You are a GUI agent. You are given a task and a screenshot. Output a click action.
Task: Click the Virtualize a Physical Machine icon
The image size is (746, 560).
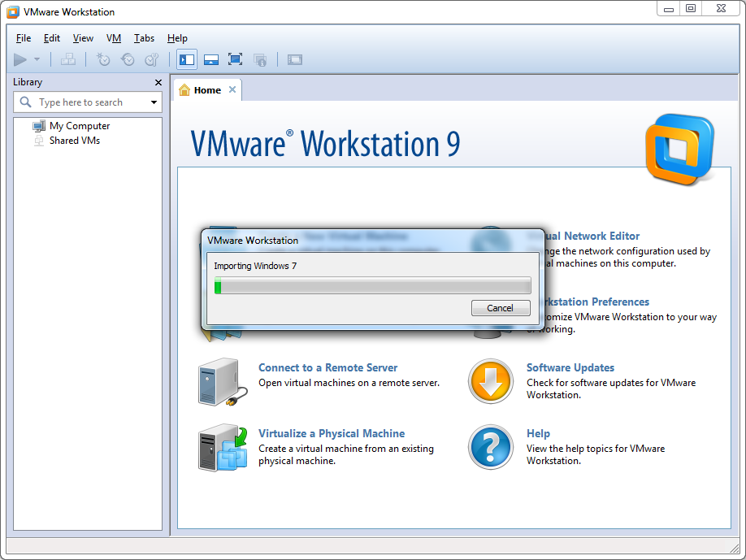[219, 447]
